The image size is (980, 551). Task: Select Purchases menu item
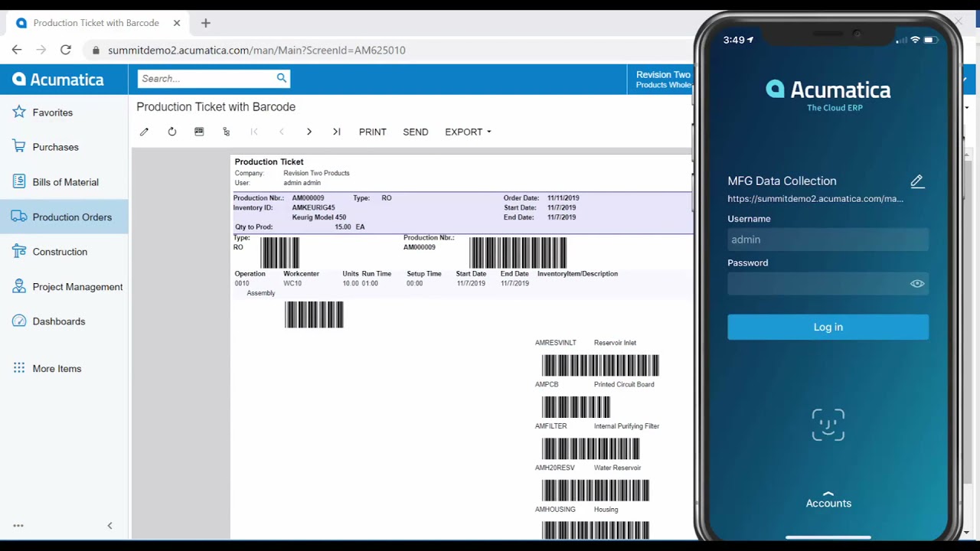click(x=64, y=147)
